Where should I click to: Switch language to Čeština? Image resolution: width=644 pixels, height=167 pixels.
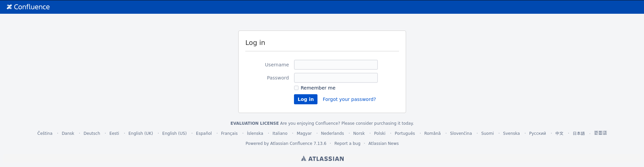tap(45, 133)
